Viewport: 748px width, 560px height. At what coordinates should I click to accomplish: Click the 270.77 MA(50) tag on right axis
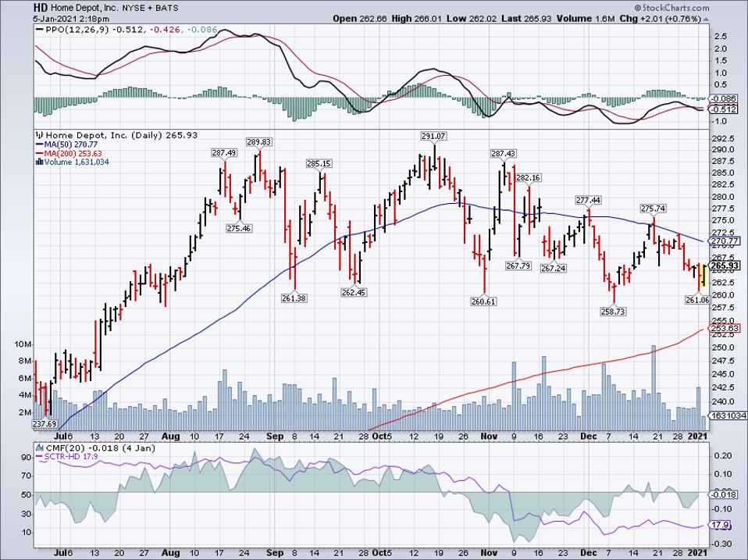coord(725,241)
